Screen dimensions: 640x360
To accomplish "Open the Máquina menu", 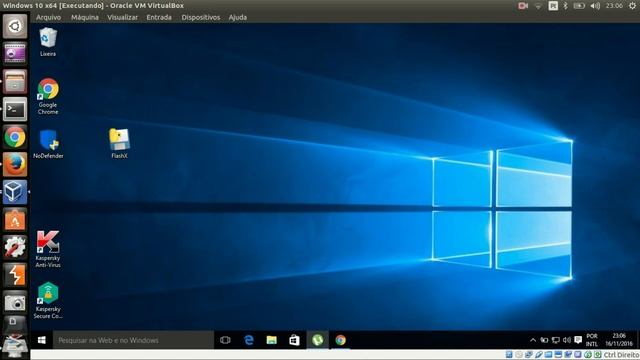I will pyautogui.click(x=84, y=17).
